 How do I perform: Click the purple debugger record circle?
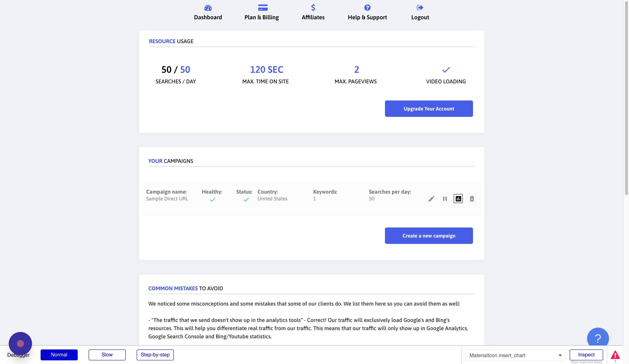coord(20,344)
